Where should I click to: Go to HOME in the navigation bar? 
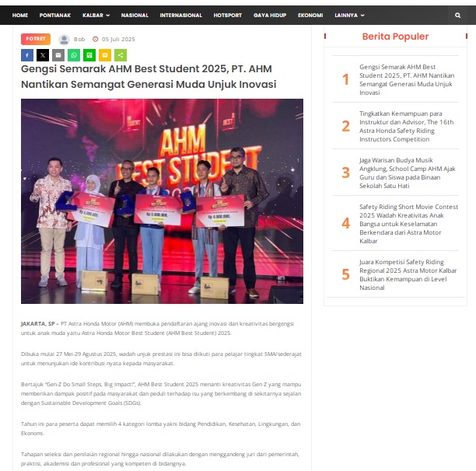(x=20, y=16)
